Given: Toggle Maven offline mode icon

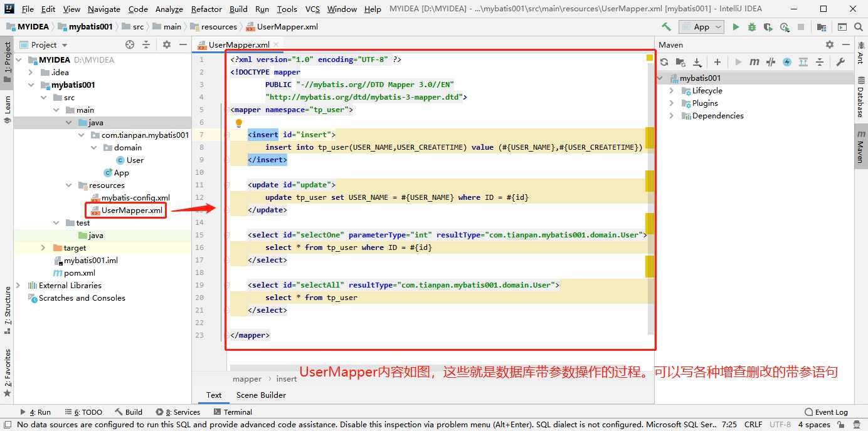Looking at the screenshot, I should point(771,62).
